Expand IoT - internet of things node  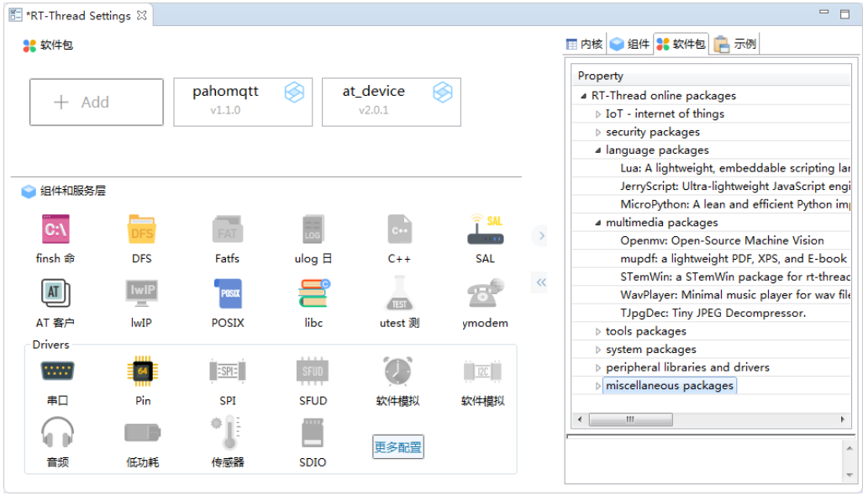598,114
